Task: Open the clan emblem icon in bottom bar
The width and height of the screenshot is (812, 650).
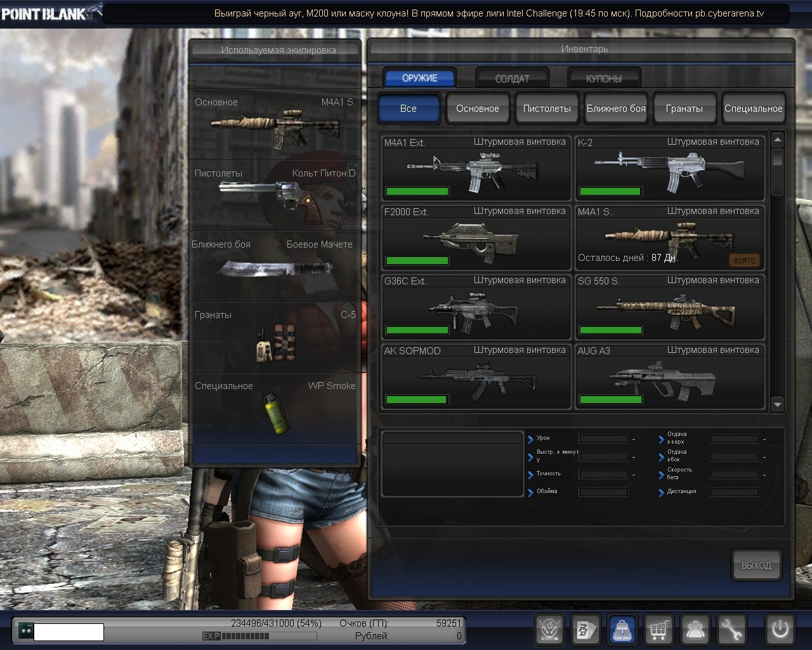Action: (549, 630)
